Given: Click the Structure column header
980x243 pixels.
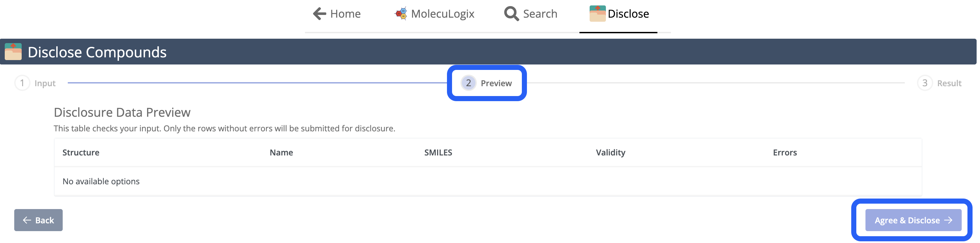Looking at the screenshot, I should pos(81,153).
